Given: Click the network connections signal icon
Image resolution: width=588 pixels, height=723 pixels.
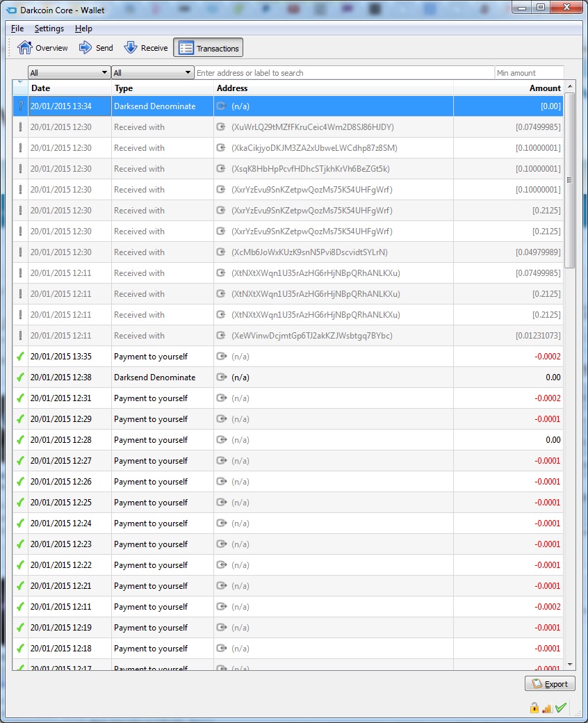Looking at the screenshot, I should pyautogui.click(x=547, y=708).
